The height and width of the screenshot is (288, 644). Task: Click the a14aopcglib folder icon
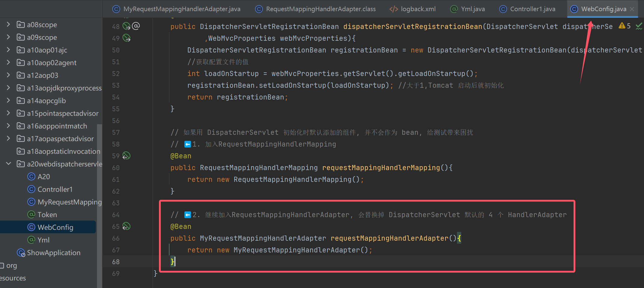[20, 100]
